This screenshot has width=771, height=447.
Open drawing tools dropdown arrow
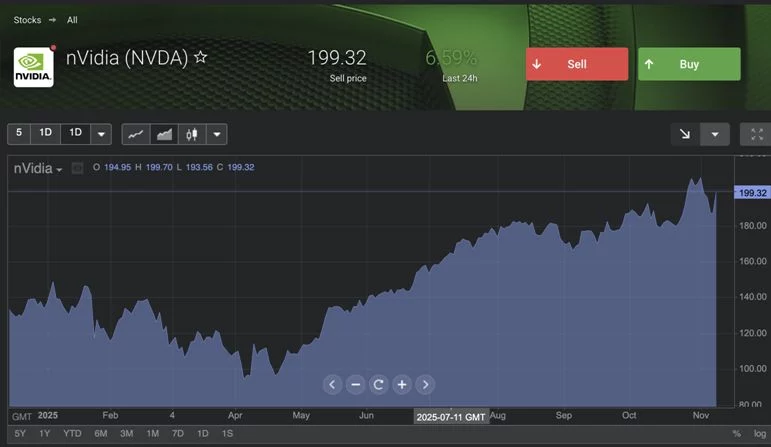(x=715, y=134)
